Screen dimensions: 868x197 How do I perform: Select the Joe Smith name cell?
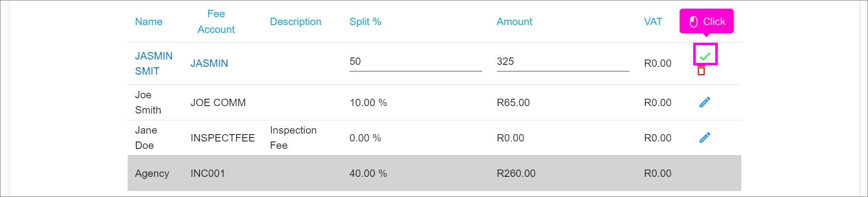pyautogui.click(x=148, y=102)
